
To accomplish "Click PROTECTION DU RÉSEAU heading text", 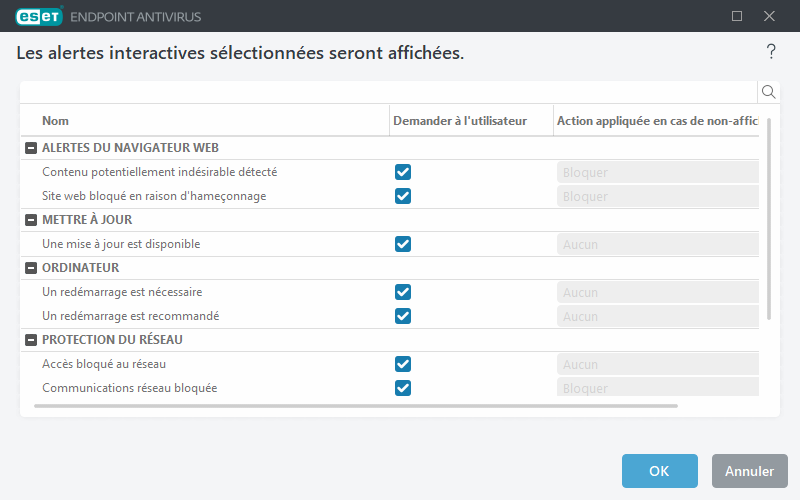I will click(112, 340).
